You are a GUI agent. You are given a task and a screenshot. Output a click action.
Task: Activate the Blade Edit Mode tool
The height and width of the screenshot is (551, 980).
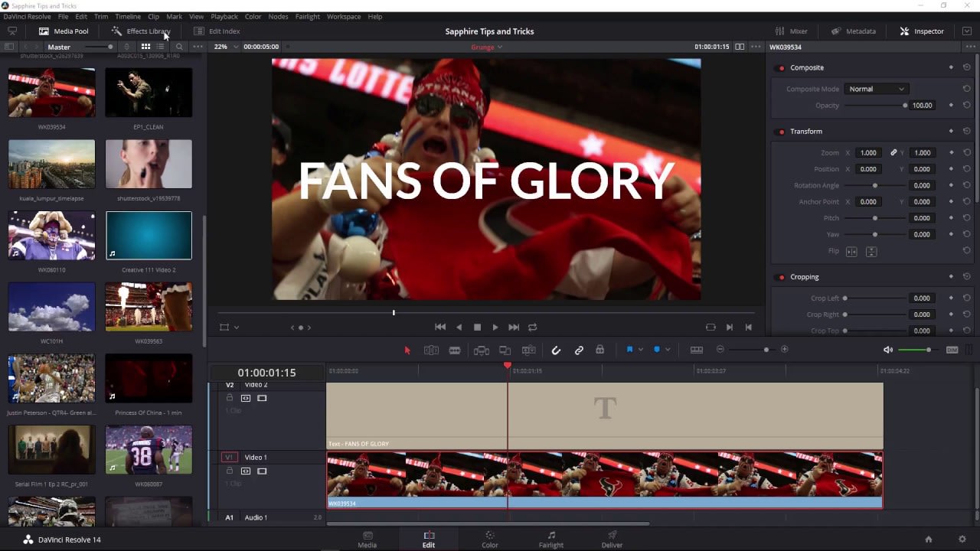coord(455,350)
